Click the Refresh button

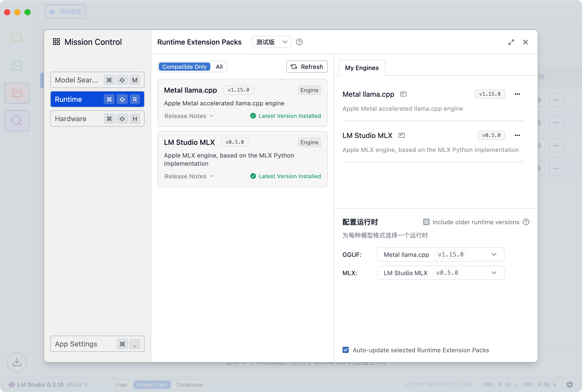tap(307, 67)
